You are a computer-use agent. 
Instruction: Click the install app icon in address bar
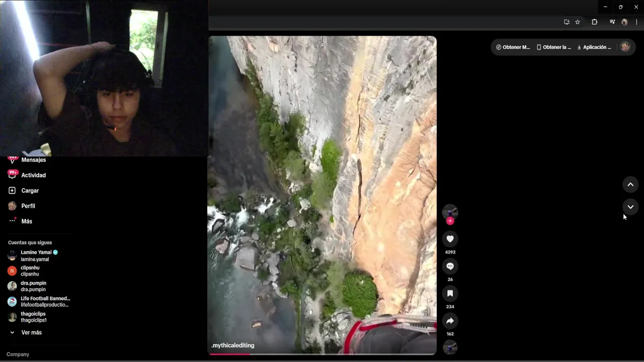pos(567,22)
